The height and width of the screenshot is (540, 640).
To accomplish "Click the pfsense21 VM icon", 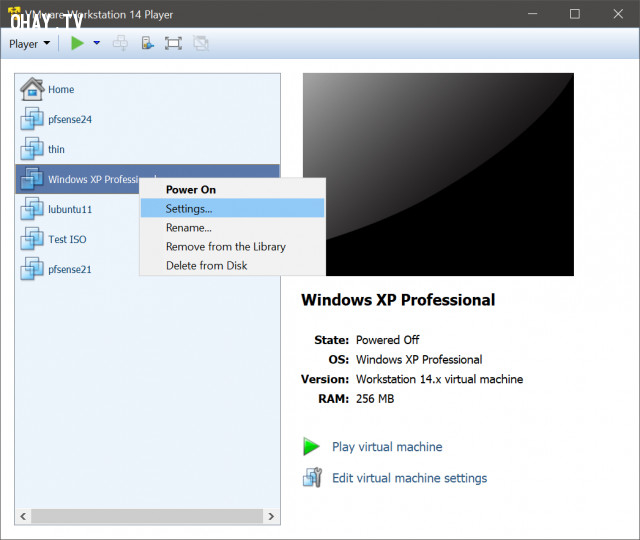I will (x=32, y=269).
